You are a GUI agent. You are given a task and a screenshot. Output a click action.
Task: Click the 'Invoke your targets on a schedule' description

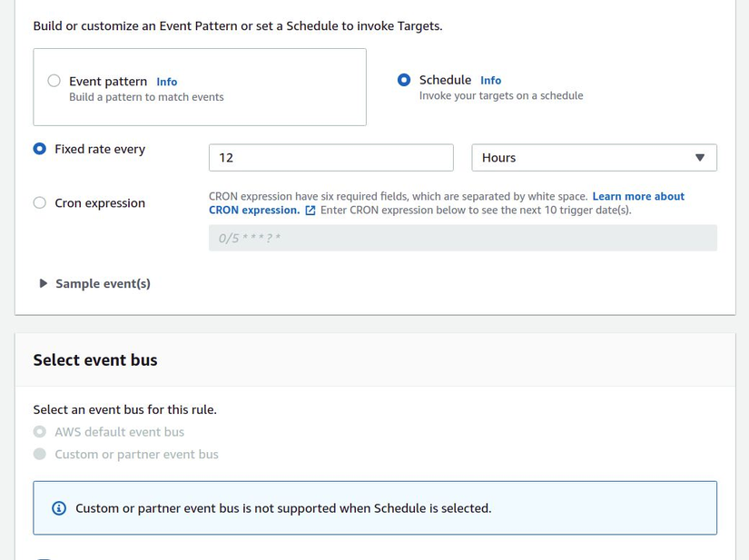point(501,95)
